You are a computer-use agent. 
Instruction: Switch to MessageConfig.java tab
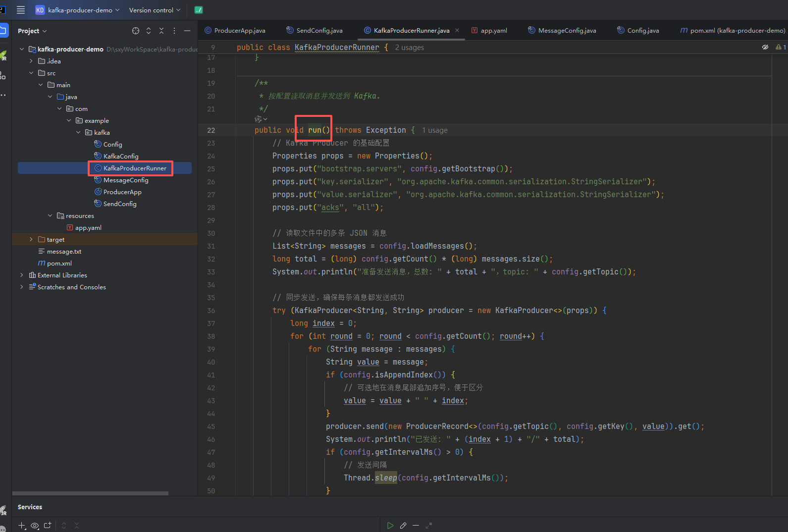562,30
